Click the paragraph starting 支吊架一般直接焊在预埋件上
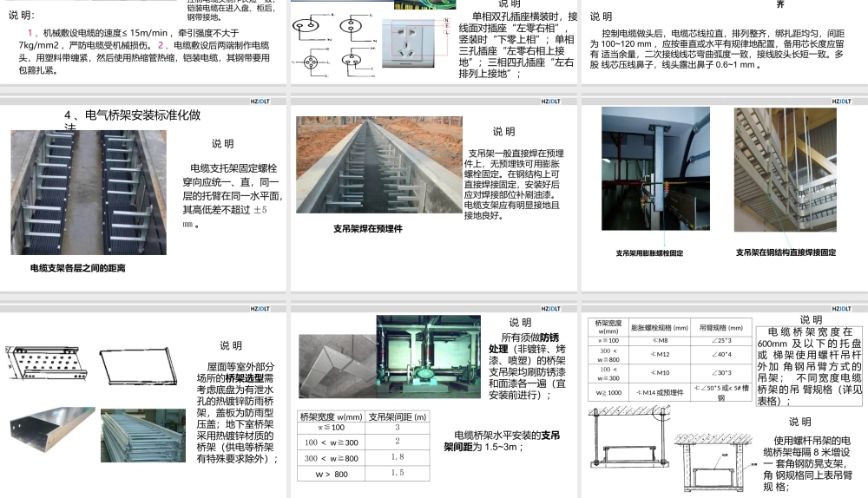The width and height of the screenshot is (868, 498). (x=514, y=184)
